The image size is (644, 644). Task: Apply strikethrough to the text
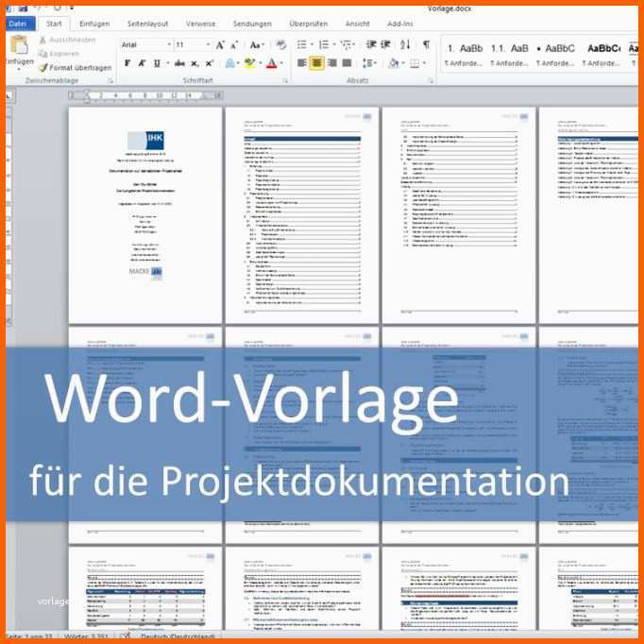[x=178, y=63]
